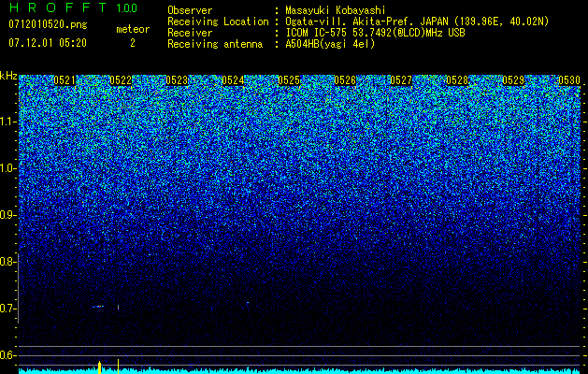Click the Receiving antenna label
The image size is (588, 374).
pos(215,44)
